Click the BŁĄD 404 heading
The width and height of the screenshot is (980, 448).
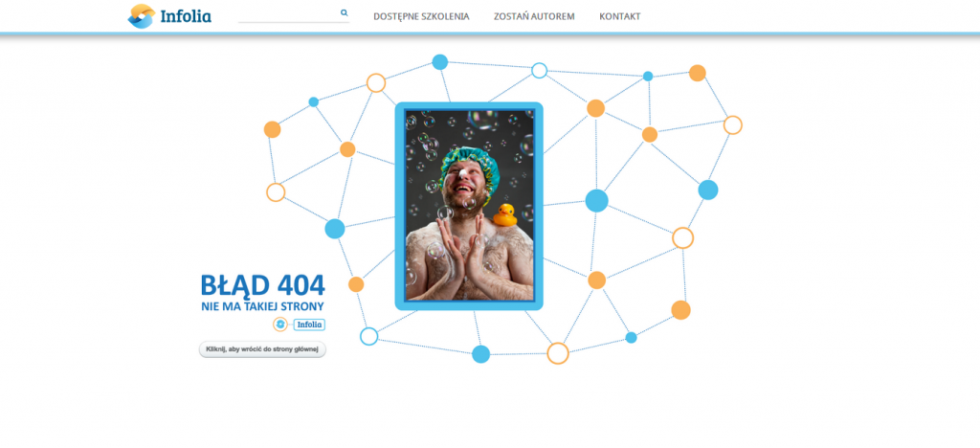262,285
